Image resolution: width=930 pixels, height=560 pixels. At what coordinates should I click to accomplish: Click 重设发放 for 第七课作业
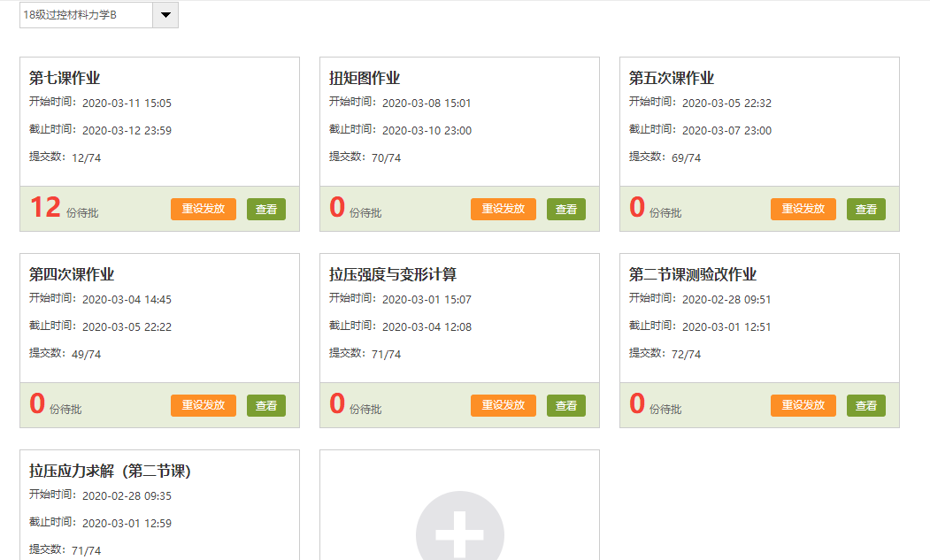(x=204, y=209)
